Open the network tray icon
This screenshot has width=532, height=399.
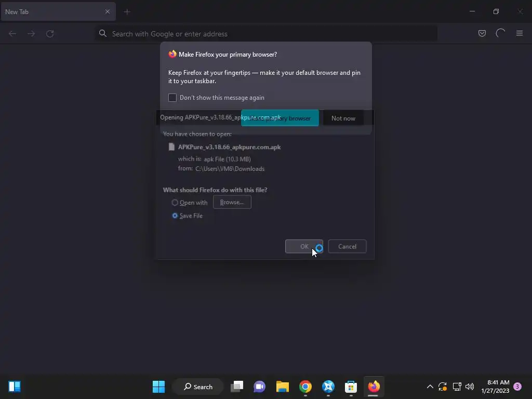coord(457,387)
